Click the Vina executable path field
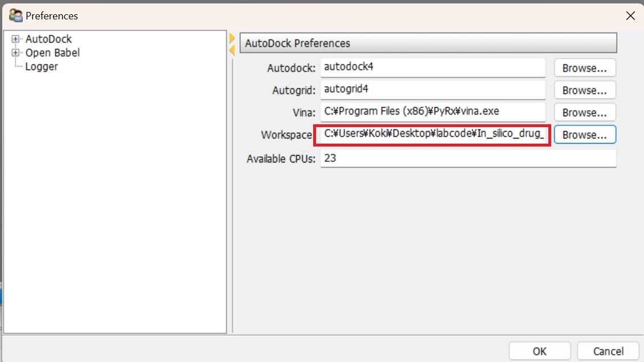This screenshot has width=644, height=362. 433,112
